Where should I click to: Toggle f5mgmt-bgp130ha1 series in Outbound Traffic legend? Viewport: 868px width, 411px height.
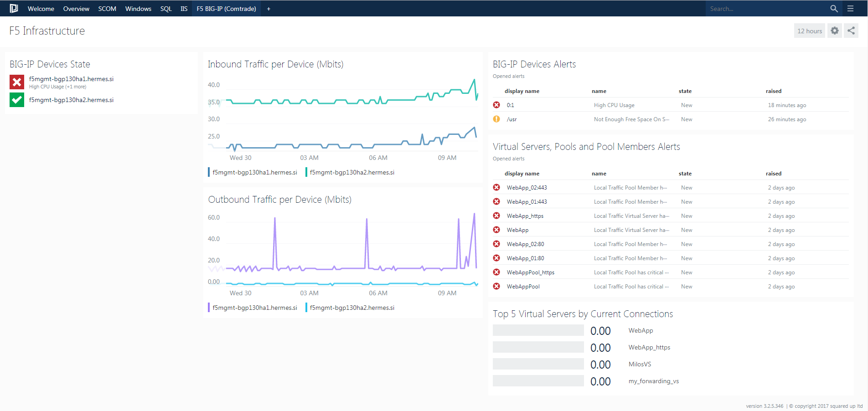254,308
